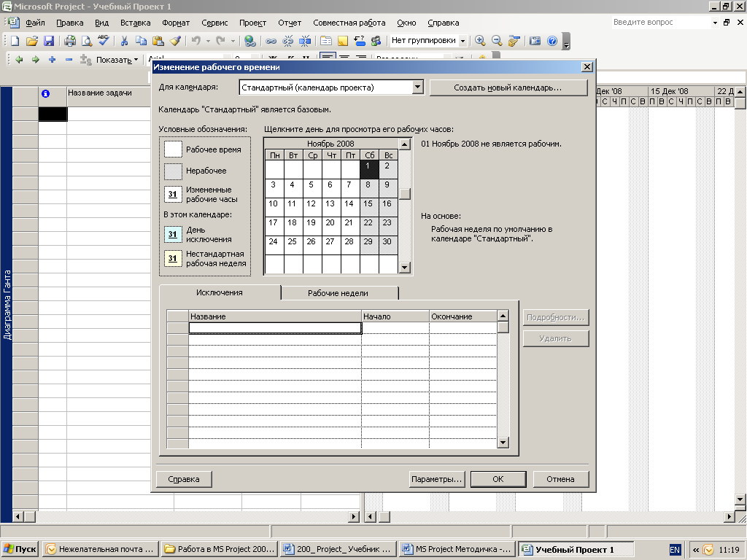
Task: Switch to the Рабочие недели tab
Action: click(338, 293)
